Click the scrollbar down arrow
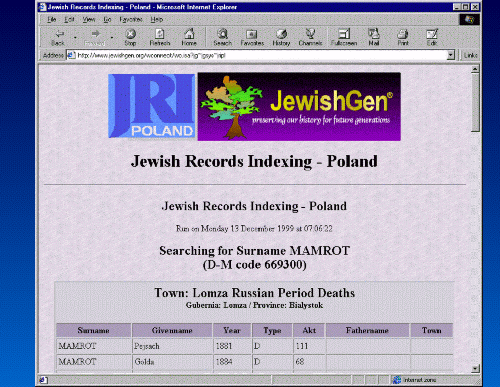 tap(476, 369)
